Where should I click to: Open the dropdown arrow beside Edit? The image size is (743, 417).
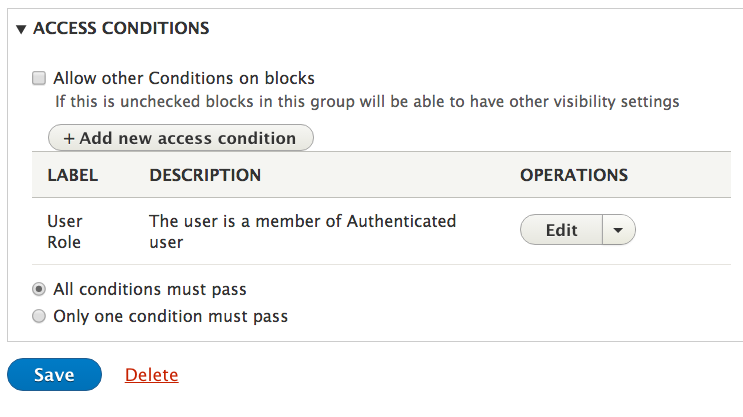coord(618,230)
